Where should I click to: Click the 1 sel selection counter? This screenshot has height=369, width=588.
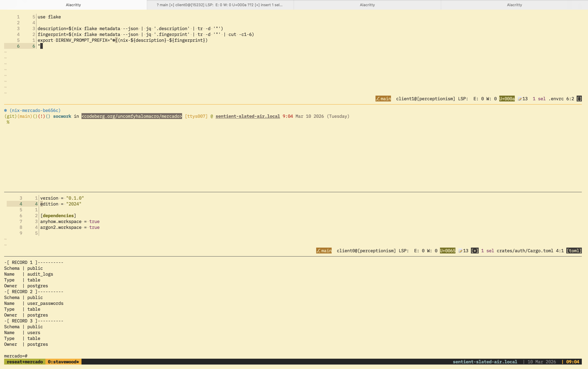539,99
